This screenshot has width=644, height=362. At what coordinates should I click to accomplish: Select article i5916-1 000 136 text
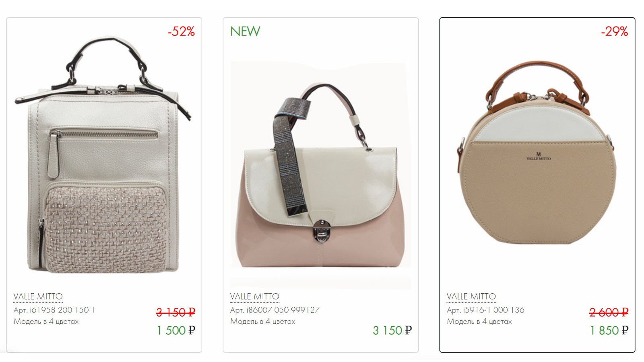tap(485, 310)
